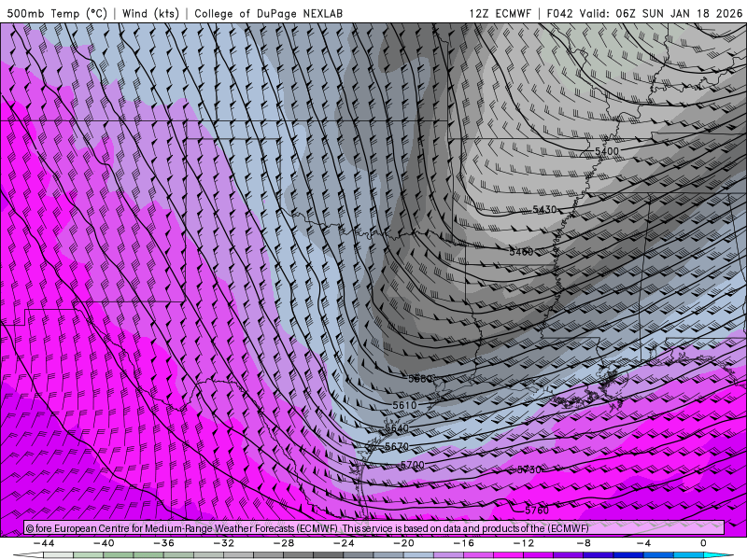Click the −28 value on the temperature scale
The width and height of the screenshot is (747, 560).
point(284,543)
